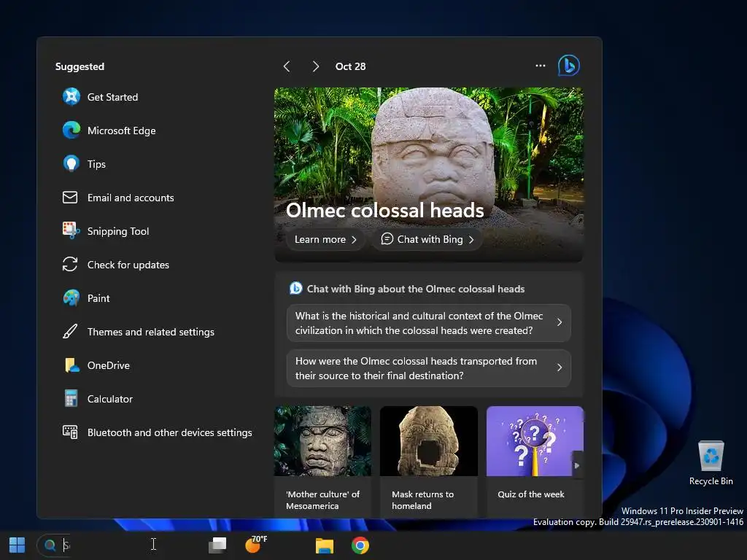The width and height of the screenshot is (747, 560).
Task: Select Themes and related settings text
Action: 150,332
